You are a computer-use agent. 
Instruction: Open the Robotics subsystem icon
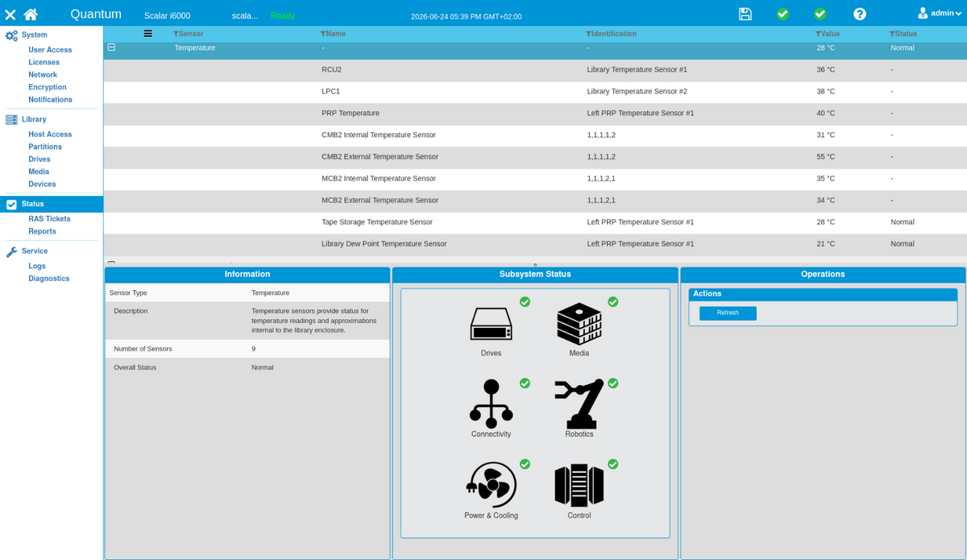pyautogui.click(x=579, y=403)
